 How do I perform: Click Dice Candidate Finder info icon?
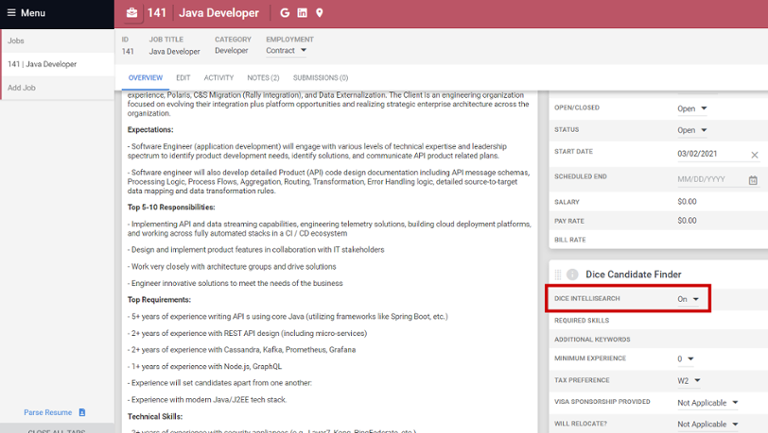point(572,274)
